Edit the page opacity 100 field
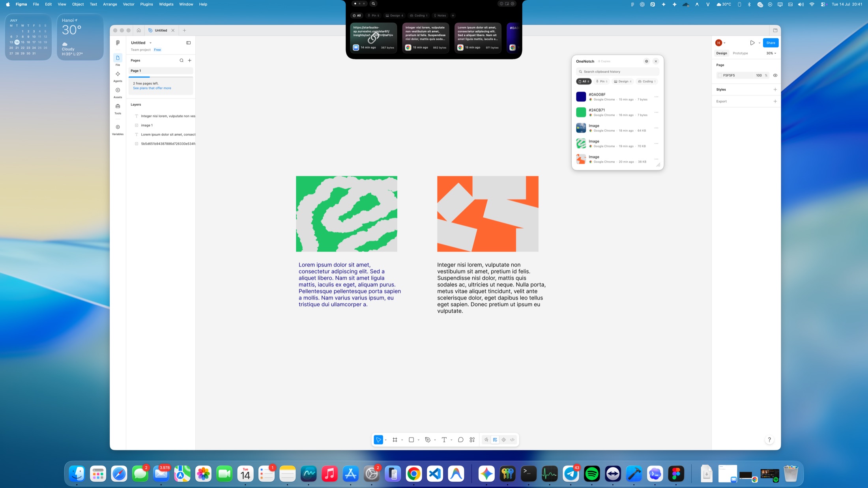The image size is (868, 488). (x=759, y=75)
